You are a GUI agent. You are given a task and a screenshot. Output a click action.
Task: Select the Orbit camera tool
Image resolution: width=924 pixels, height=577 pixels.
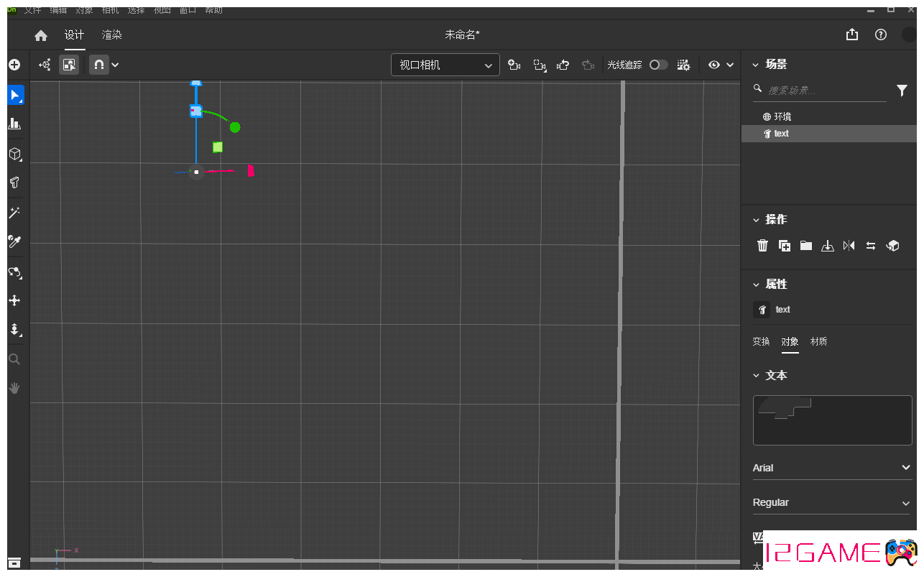pos(14,272)
